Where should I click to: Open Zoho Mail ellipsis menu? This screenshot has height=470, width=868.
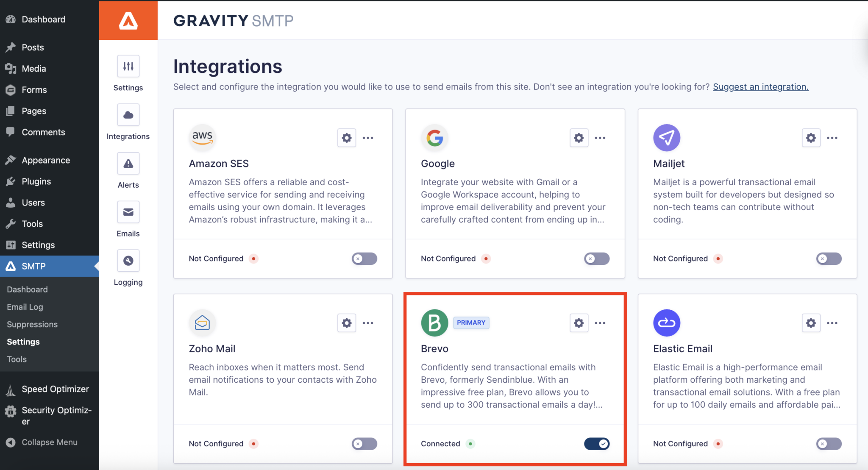(368, 323)
